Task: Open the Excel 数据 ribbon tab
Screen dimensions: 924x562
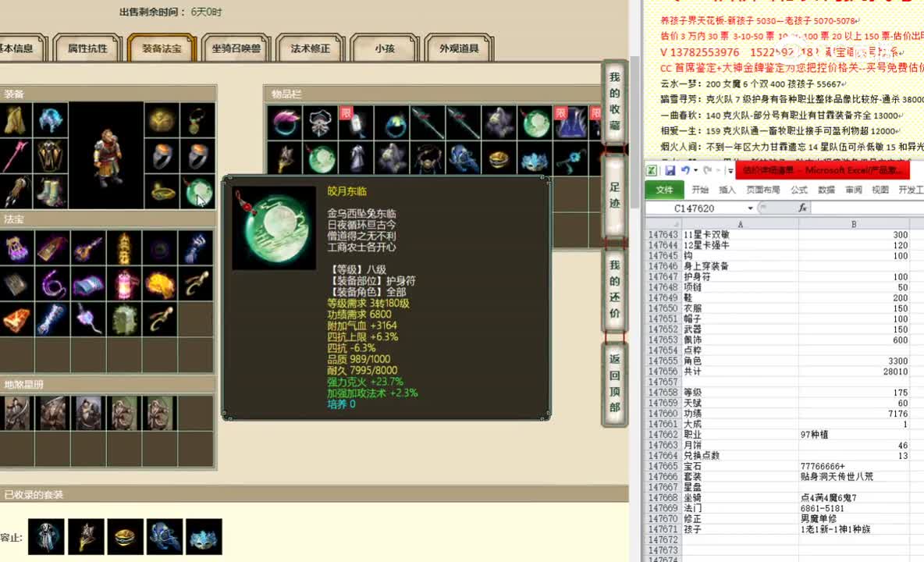Action: (x=826, y=190)
